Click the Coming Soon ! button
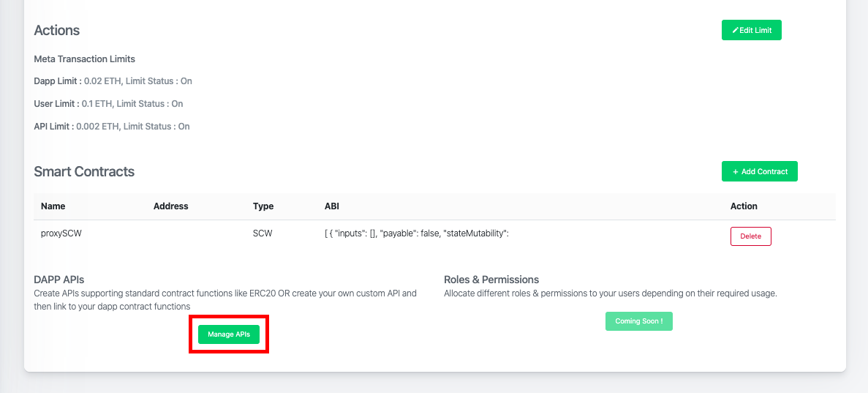This screenshot has height=393, width=868. (x=639, y=321)
